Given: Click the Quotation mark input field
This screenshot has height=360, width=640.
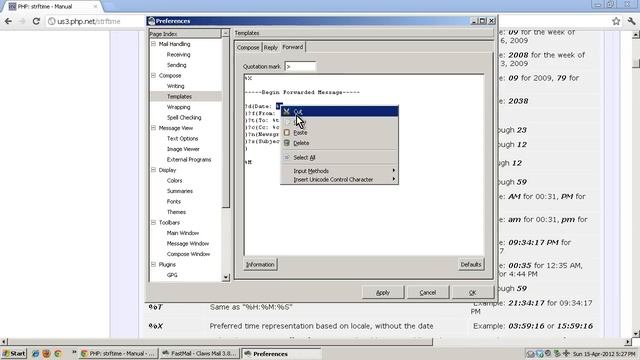Looking at the screenshot, I should coord(300,66).
